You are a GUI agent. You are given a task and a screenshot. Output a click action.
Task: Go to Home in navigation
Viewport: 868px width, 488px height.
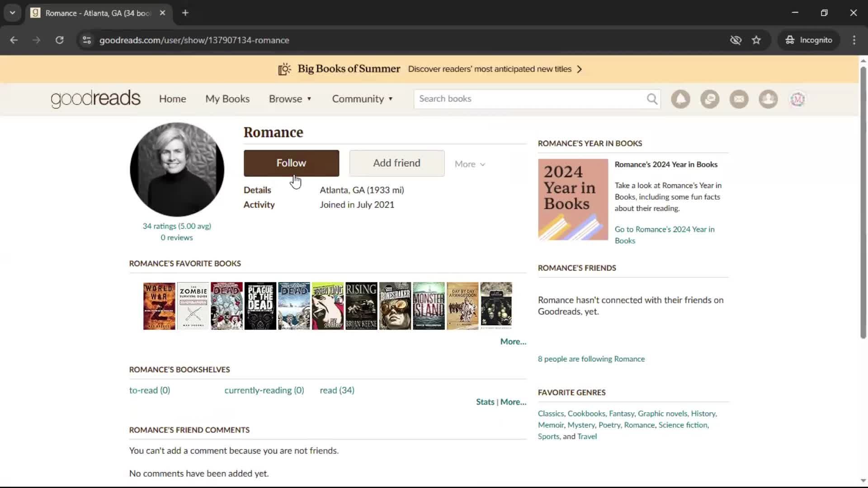(x=172, y=99)
